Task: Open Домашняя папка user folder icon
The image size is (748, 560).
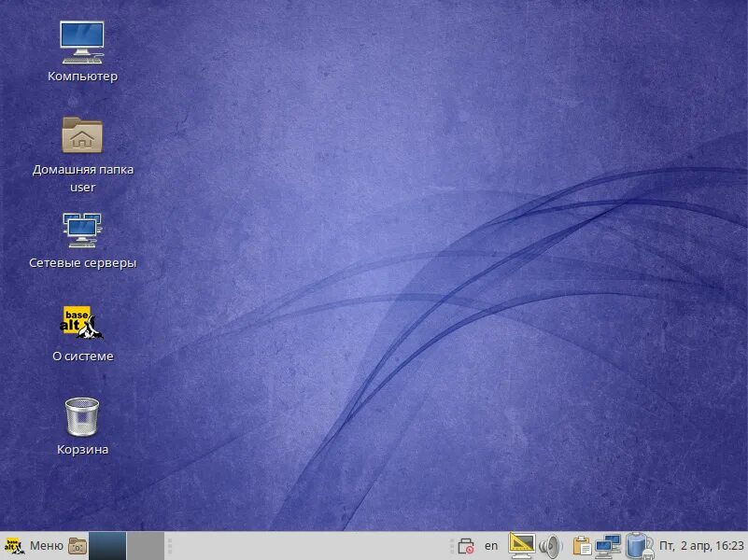Action: coord(82,135)
